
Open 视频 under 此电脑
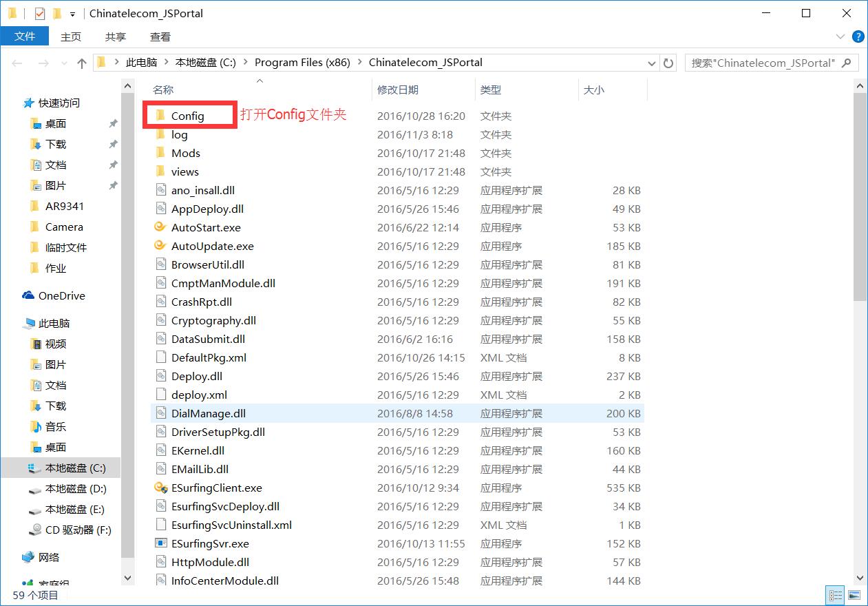click(x=48, y=344)
